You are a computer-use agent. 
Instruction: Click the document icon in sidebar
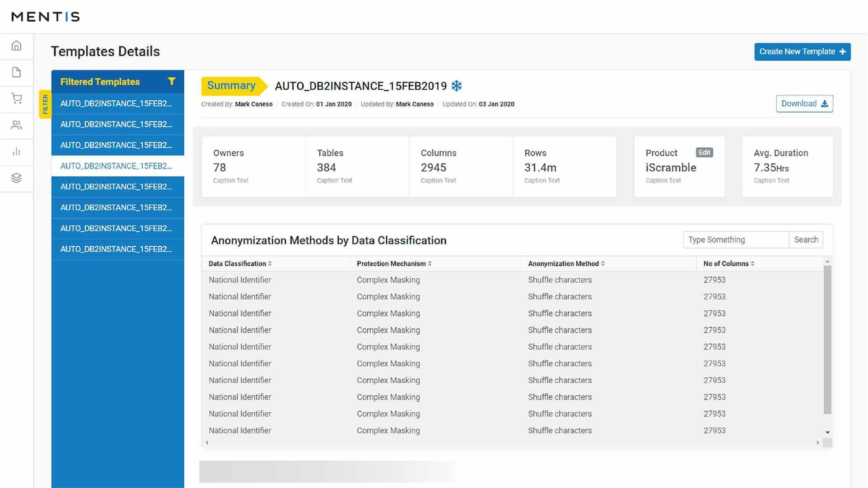pyautogui.click(x=16, y=72)
